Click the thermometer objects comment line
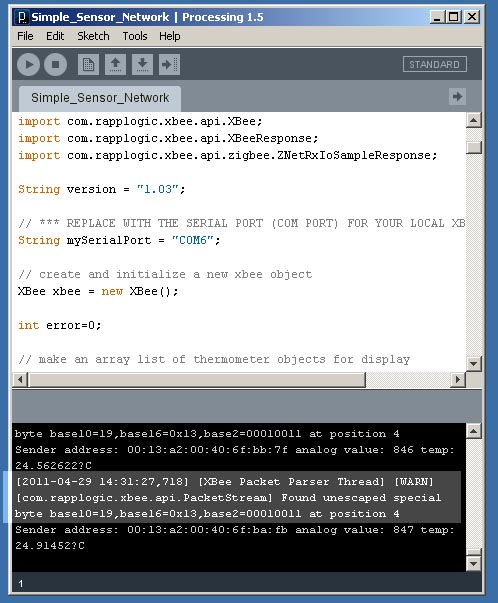This screenshot has width=498, height=603. point(214,360)
